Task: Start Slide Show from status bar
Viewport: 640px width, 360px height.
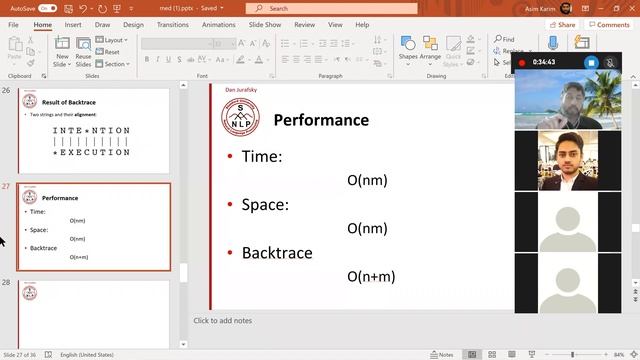Action: click(531, 354)
